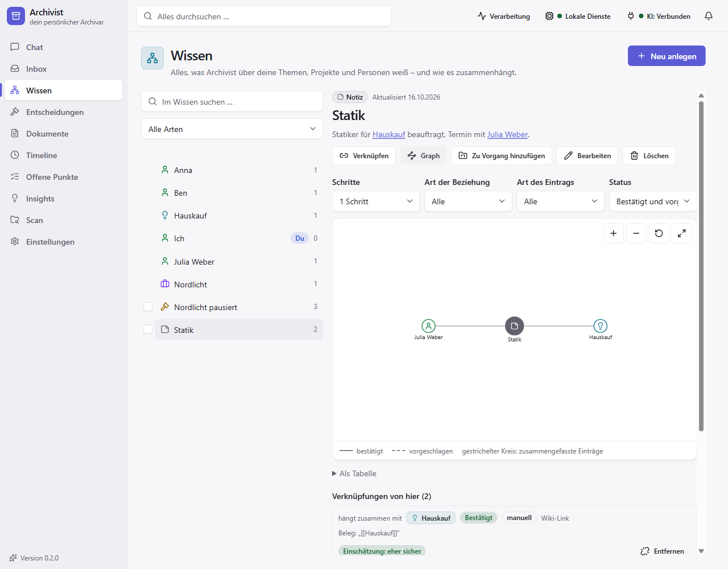Click the Im Wissen suchen search field
The height and width of the screenshot is (569, 728).
(x=232, y=102)
